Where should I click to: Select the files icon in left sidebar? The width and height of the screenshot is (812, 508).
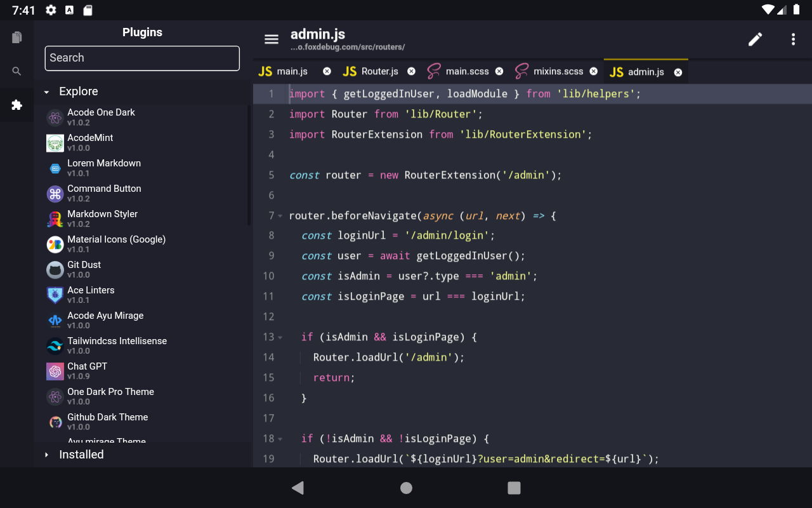pyautogui.click(x=16, y=37)
